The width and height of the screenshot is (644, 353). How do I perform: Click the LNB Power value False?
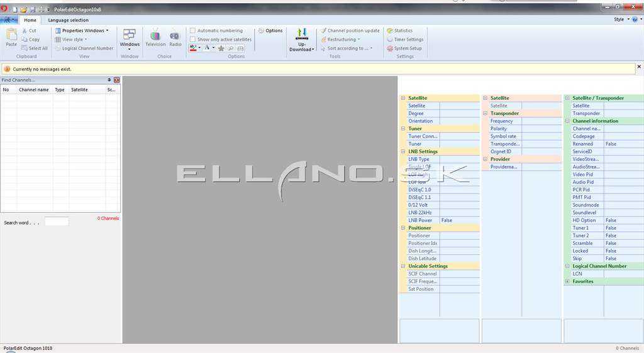[x=459, y=220]
